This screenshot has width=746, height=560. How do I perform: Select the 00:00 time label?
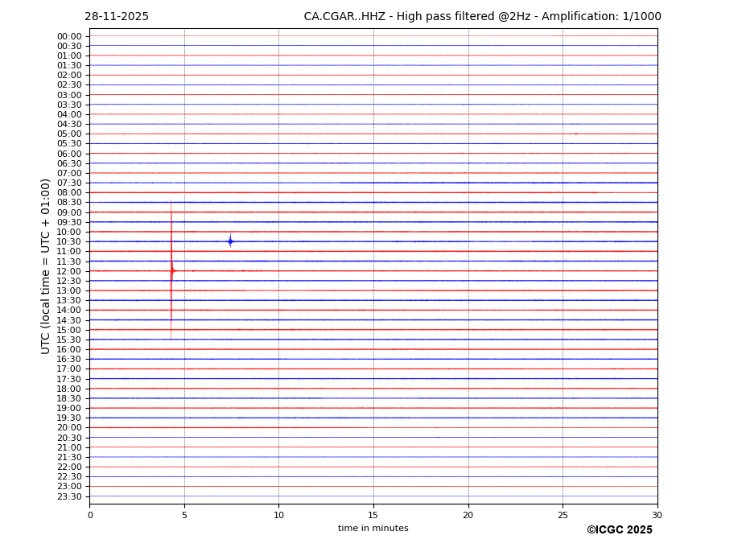coord(69,36)
